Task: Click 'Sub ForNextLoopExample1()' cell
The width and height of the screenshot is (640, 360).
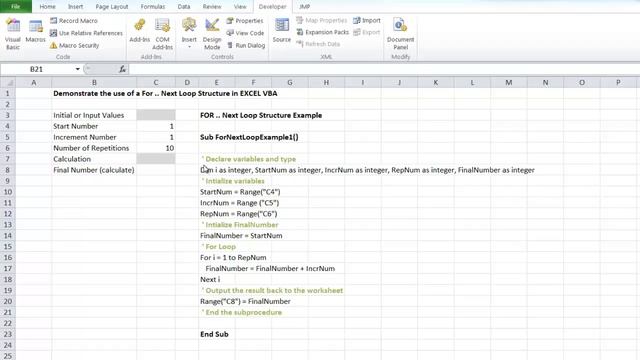Action: click(249, 137)
